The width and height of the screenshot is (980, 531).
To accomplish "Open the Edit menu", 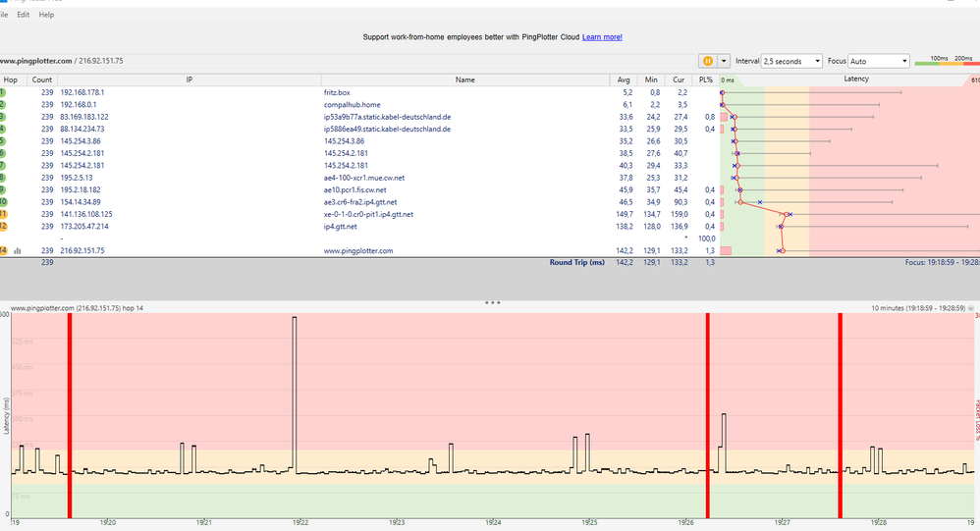I will (x=24, y=15).
